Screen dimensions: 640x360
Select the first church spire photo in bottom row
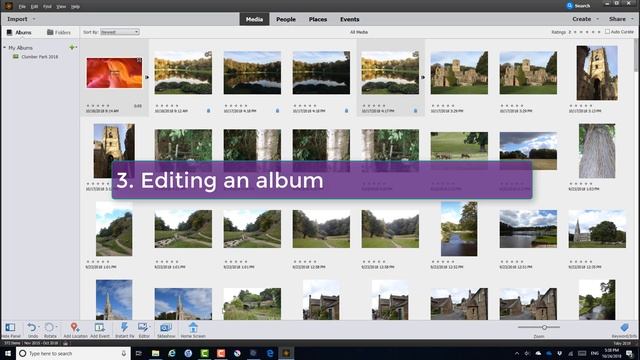click(114, 300)
